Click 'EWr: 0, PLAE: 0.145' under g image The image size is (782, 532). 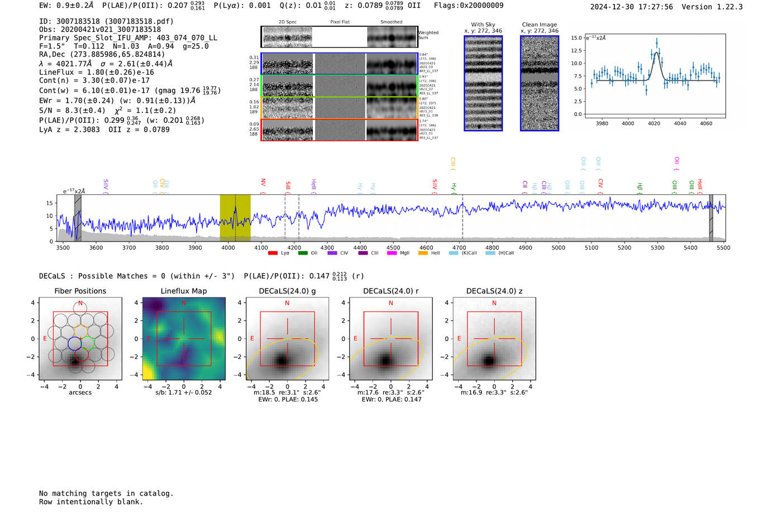[x=288, y=400]
